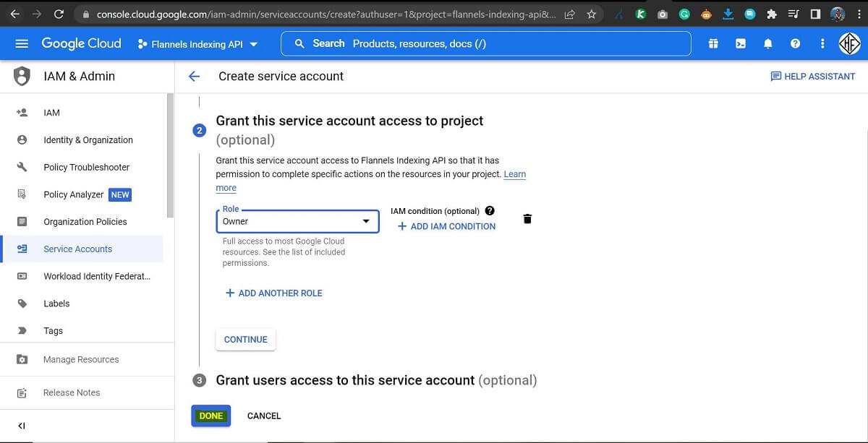Open the Role dropdown set to Owner

tap(297, 221)
